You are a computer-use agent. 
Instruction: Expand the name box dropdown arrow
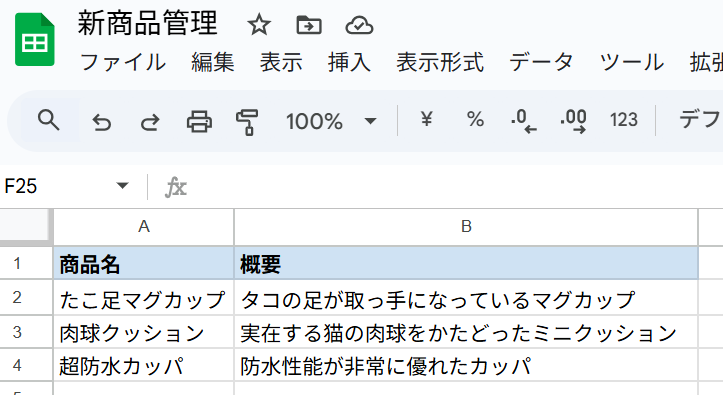point(122,186)
